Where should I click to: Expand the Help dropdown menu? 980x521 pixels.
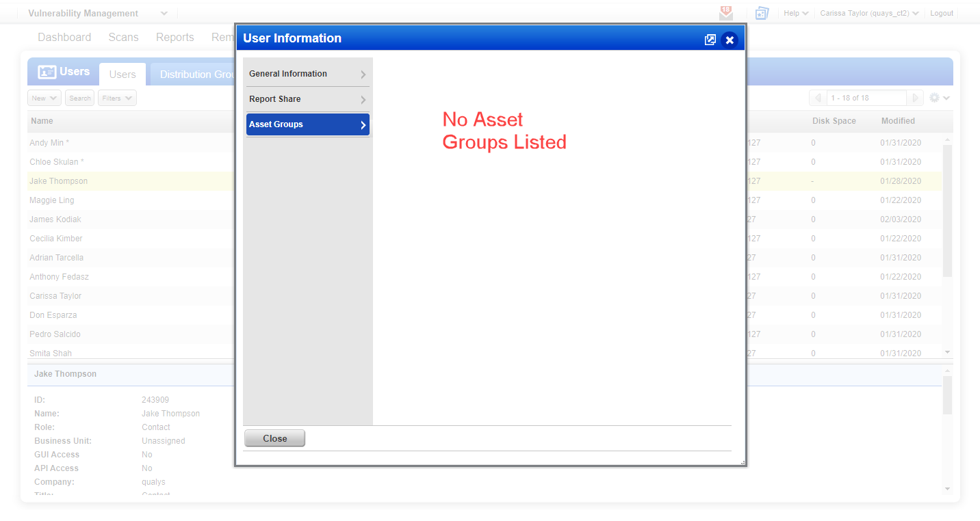pos(796,12)
